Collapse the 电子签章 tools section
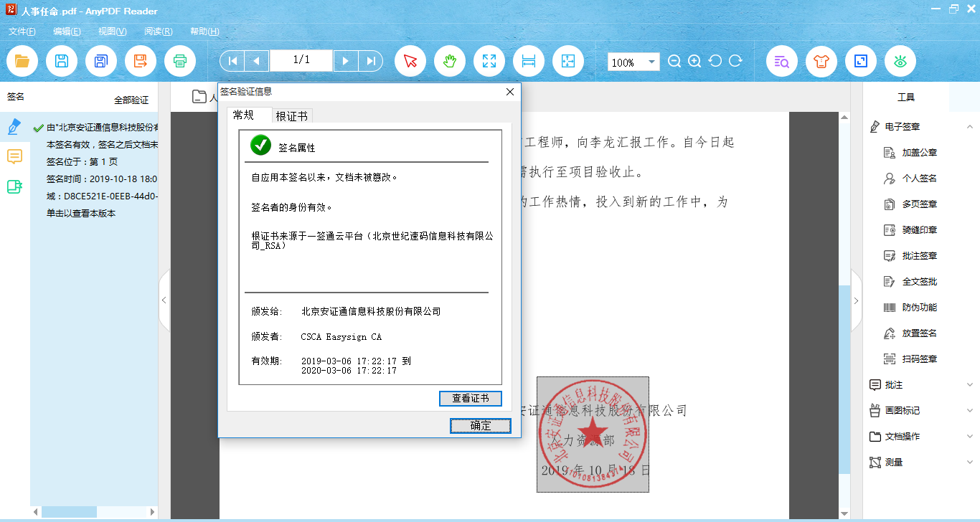The height and width of the screenshot is (522, 980). click(970, 127)
